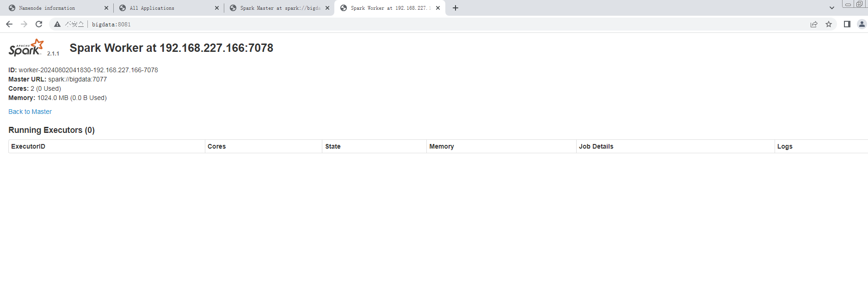Open the not-secure site info warning
868x294 pixels.
(69, 24)
